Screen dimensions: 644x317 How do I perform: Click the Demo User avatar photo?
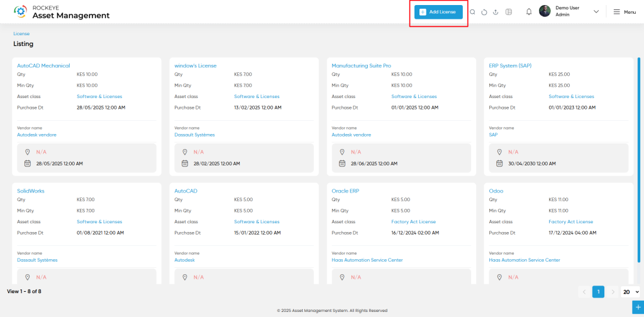[x=545, y=11]
